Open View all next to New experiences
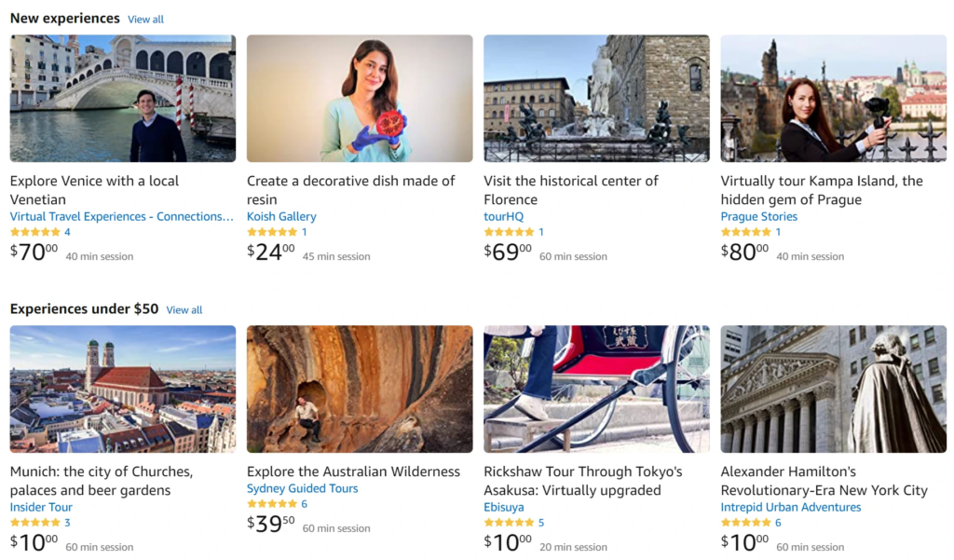This screenshot has width=954, height=560. (x=145, y=19)
